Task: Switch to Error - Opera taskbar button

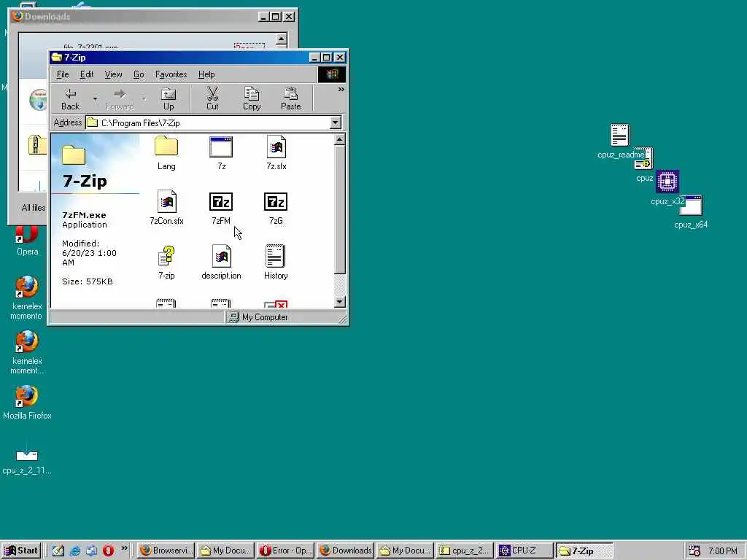Action: pyautogui.click(x=286, y=551)
